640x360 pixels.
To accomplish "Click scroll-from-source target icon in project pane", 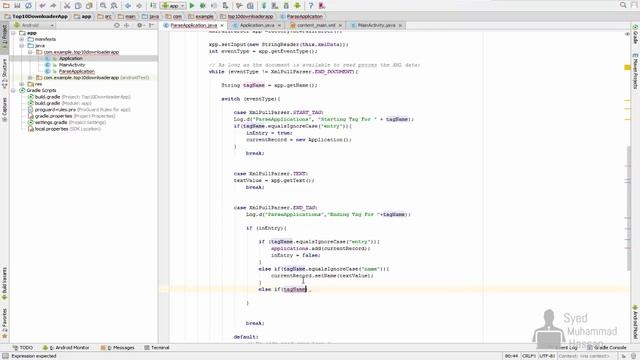I will tap(117, 25).
